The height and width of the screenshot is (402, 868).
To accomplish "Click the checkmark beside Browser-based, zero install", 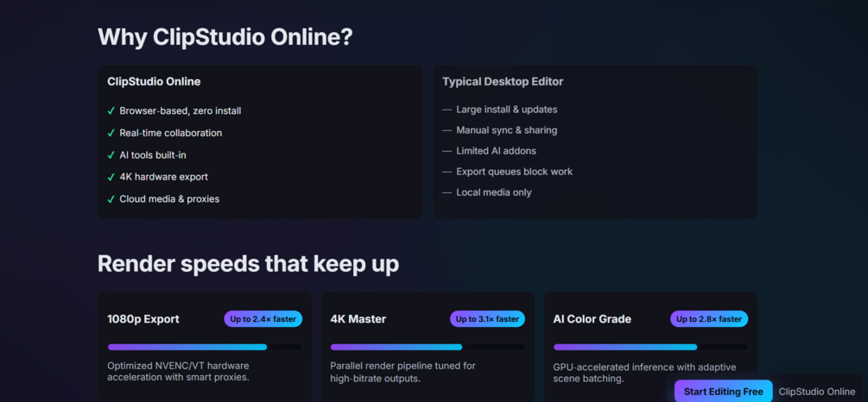I will (x=111, y=111).
